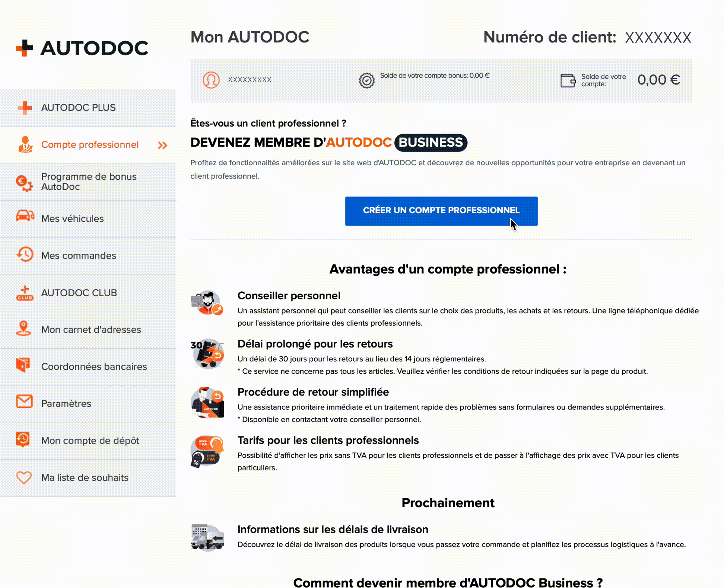Image resolution: width=724 pixels, height=588 pixels.
Task: Click the AUTODOC logo
Action: tap(82, 48)
